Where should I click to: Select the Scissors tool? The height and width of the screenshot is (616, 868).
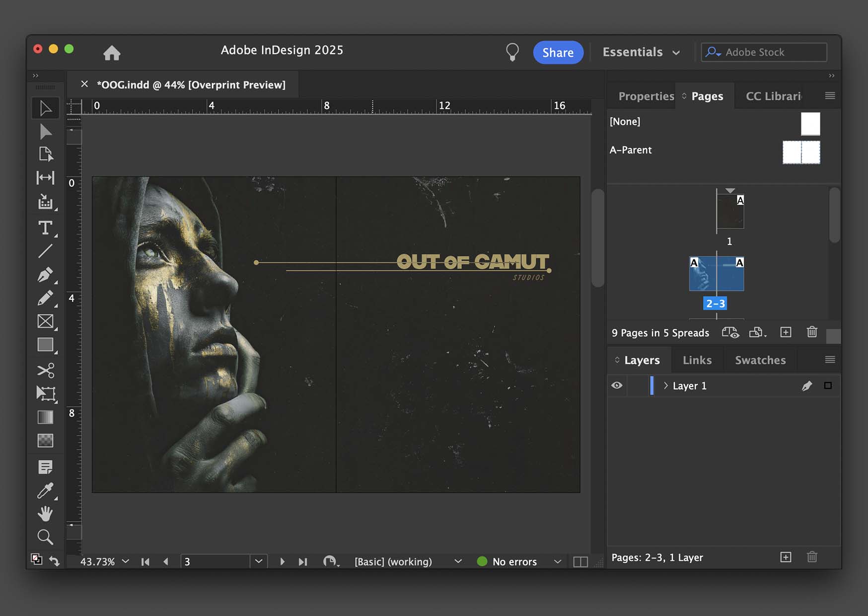click(x=45, y=371)
